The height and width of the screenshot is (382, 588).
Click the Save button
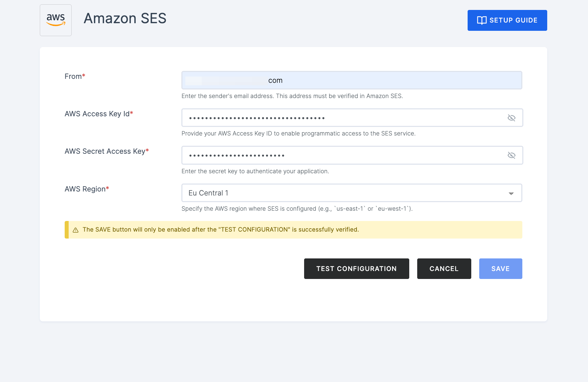click(500, 269)
